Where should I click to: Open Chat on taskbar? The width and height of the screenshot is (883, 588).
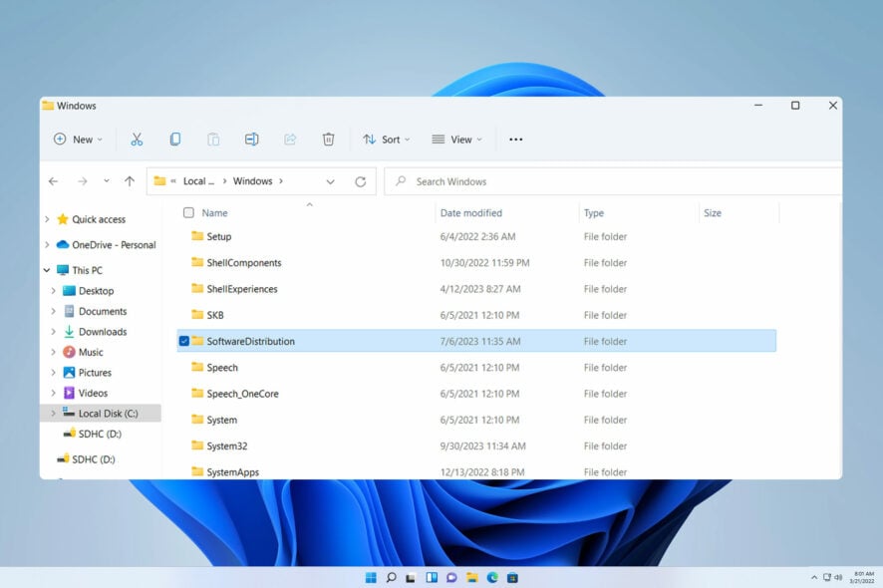(451, 577)
